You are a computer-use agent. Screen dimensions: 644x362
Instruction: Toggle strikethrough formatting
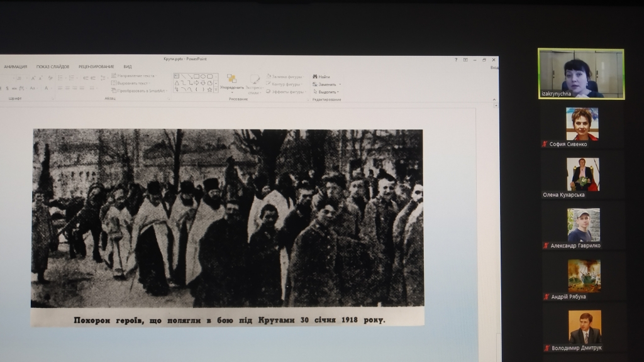(14, 88)
